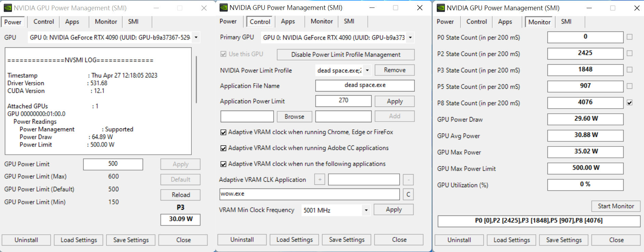Expand the NVIDIA Power Limit Profile dropdown
The height and width of the screenshot is (252, 644).
pyautogui.click(x=367, y=70)
